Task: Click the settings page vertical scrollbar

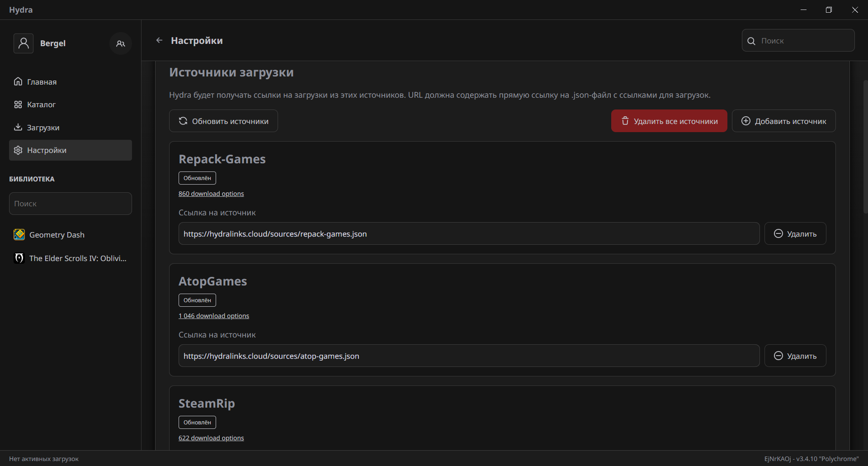Action: [865, 147]
